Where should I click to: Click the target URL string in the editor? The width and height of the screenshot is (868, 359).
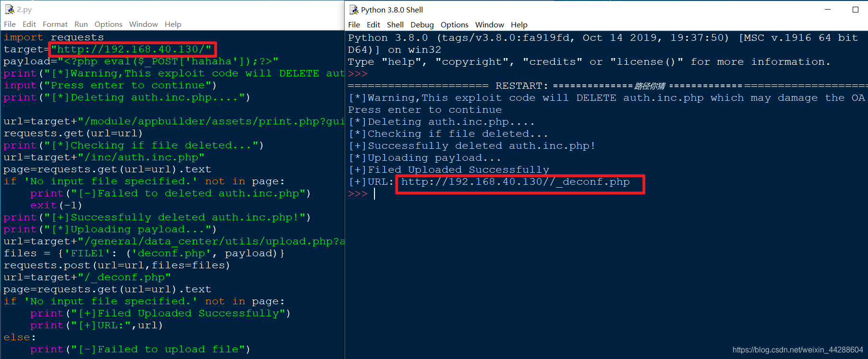[x=132, y=49]
